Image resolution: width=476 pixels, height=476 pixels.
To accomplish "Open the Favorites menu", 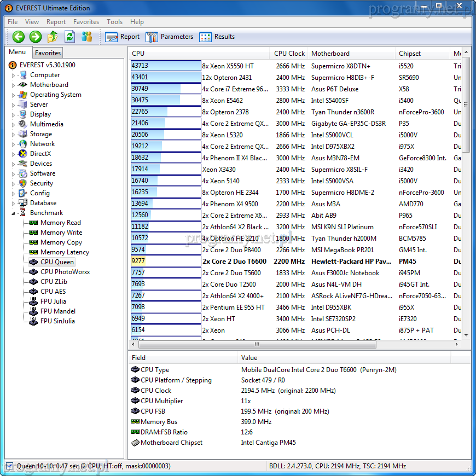I will pyautogui.click(x=86, y=22).
